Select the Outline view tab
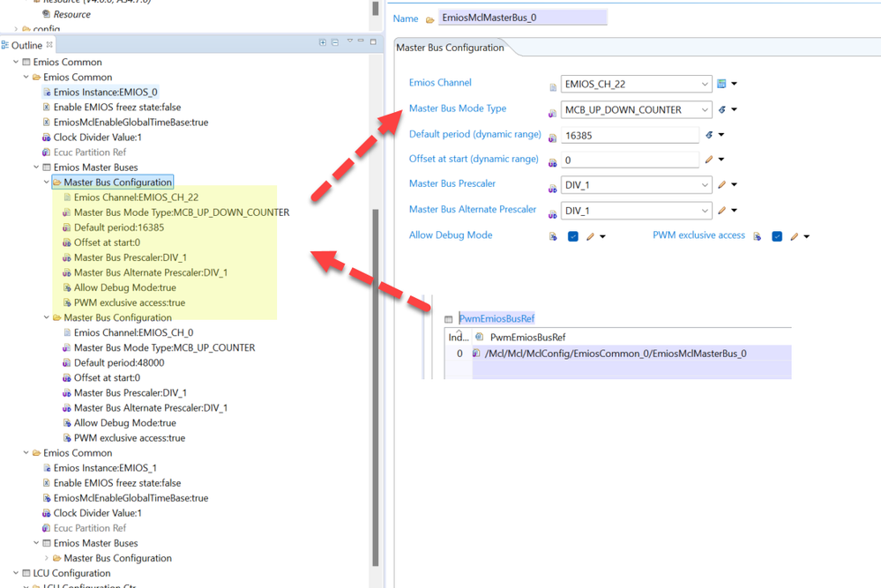 26,45
